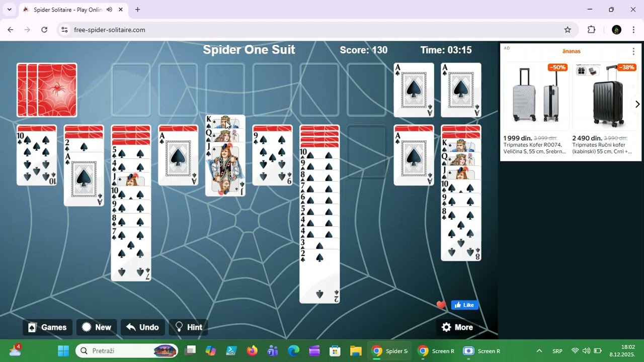
Task: Click the Time display
Action: point(446,50)
